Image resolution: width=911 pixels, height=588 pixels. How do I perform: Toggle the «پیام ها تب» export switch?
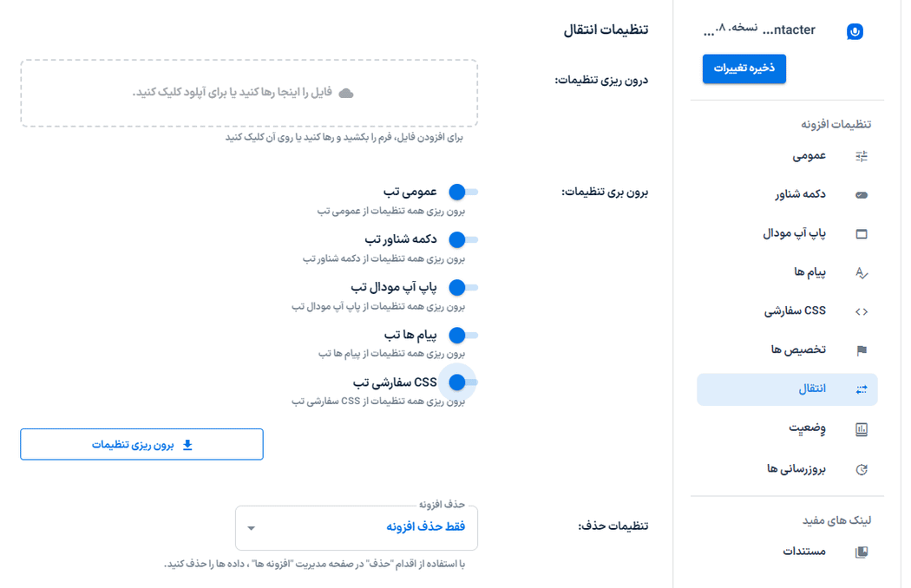click(x=460, y=334)
